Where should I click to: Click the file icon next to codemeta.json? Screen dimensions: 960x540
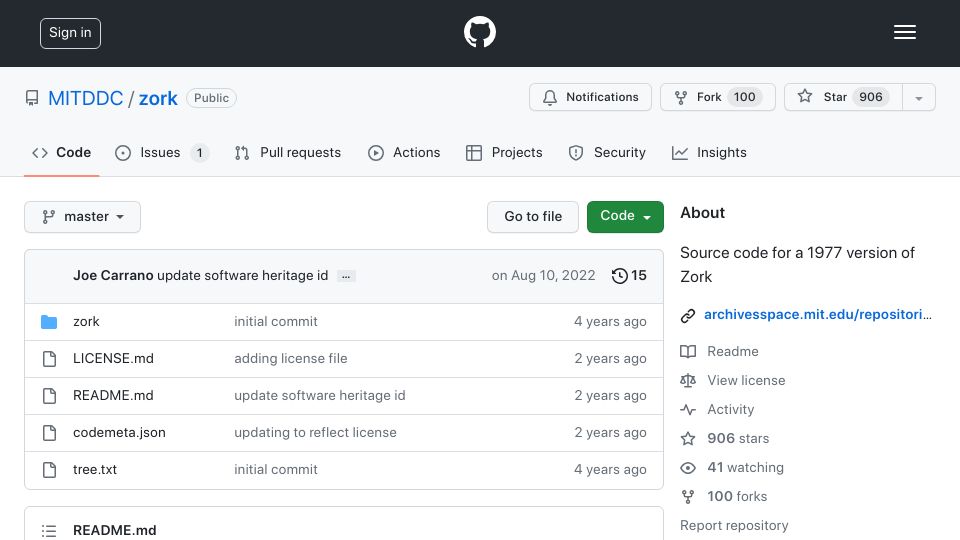pos(50,433)
